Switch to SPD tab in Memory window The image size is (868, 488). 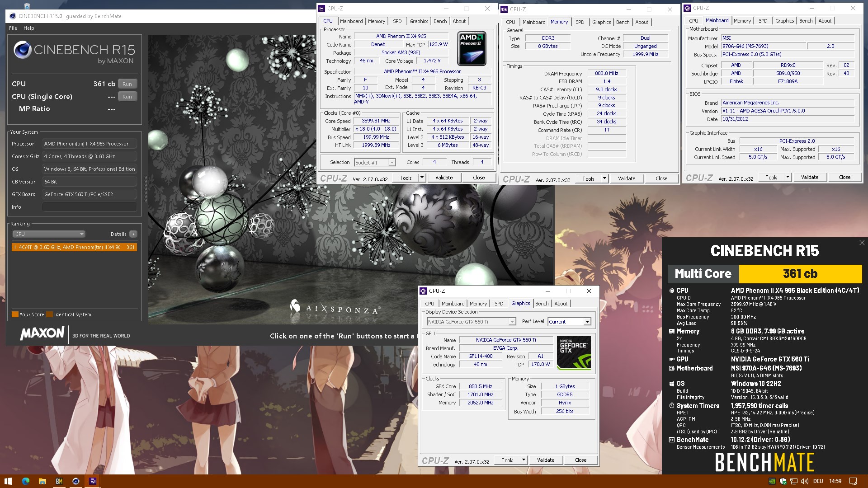point(580,22)
